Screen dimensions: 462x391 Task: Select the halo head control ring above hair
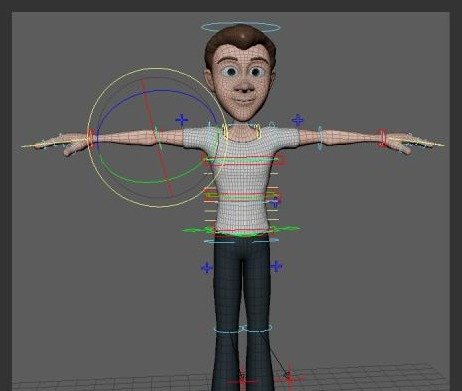pos(241,27)
